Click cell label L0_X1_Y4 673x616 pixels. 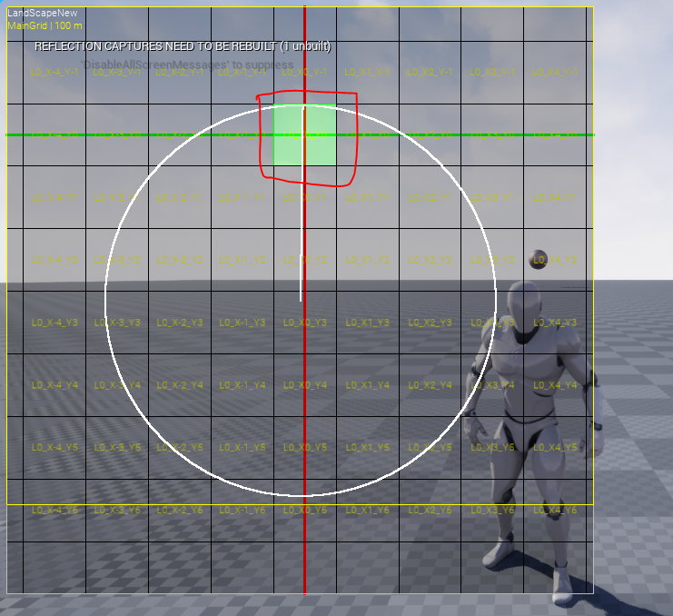click(368, 385)
